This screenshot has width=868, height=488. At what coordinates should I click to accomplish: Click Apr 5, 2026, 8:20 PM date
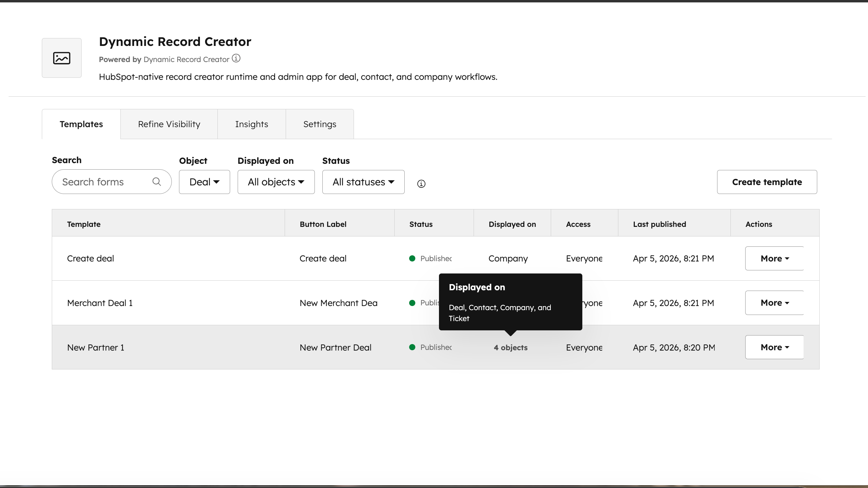(674, 347)
